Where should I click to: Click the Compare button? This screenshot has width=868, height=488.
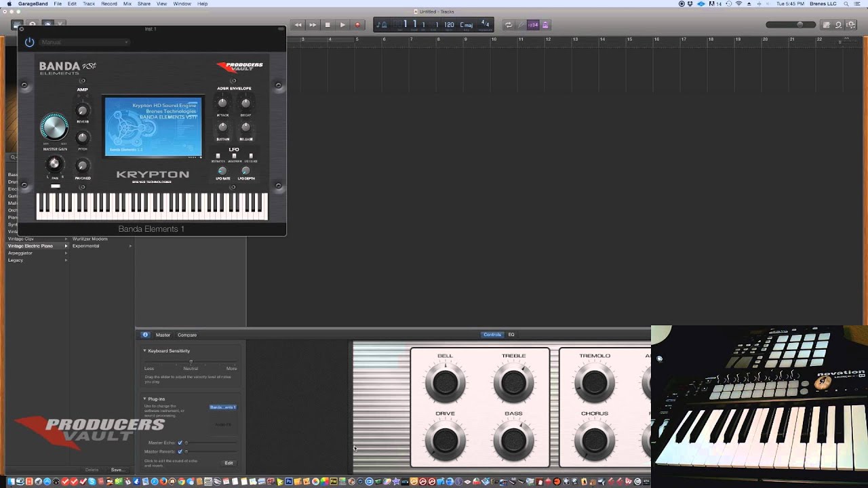187,335
